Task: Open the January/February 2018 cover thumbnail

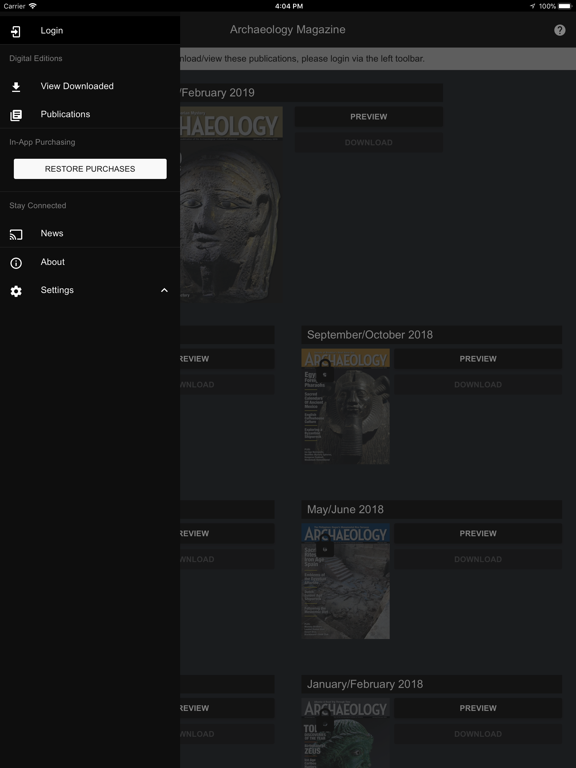Action: pos(345,733)
